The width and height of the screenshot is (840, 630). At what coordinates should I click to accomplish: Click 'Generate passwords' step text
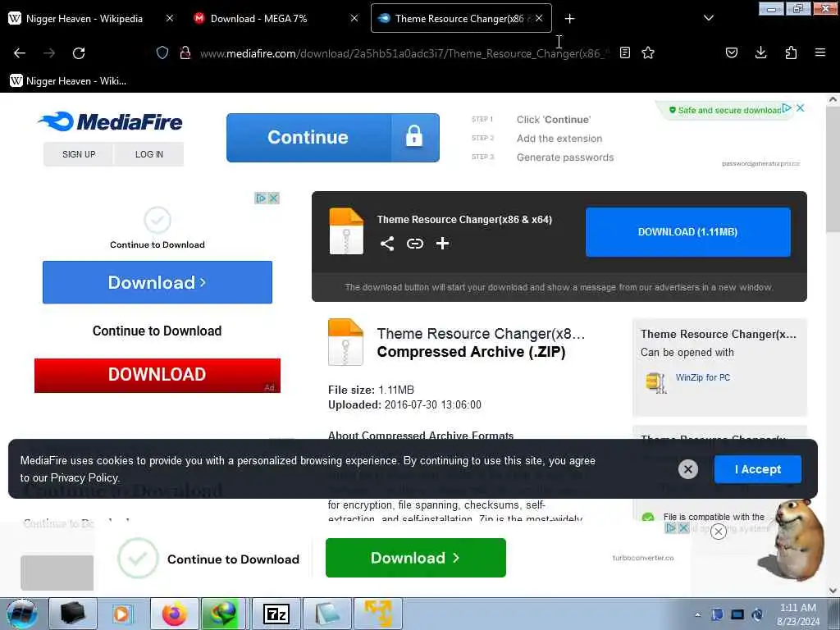(x=565, y=157)
